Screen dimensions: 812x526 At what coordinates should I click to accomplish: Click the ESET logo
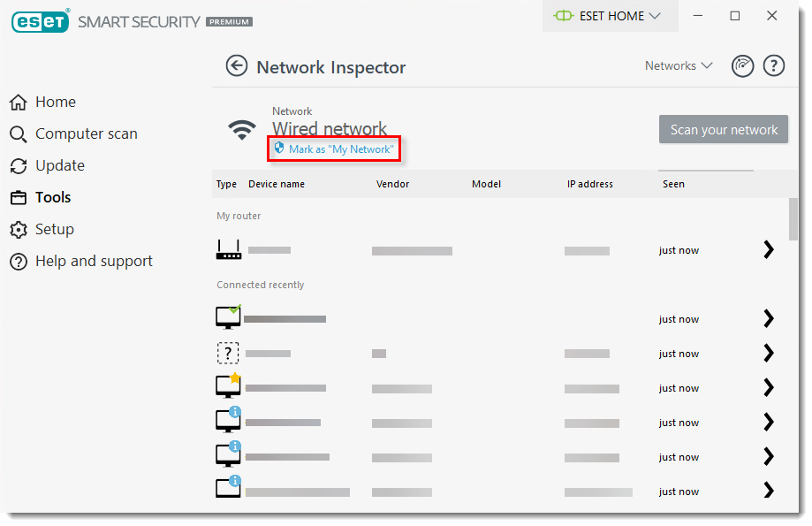coord(40,21)
